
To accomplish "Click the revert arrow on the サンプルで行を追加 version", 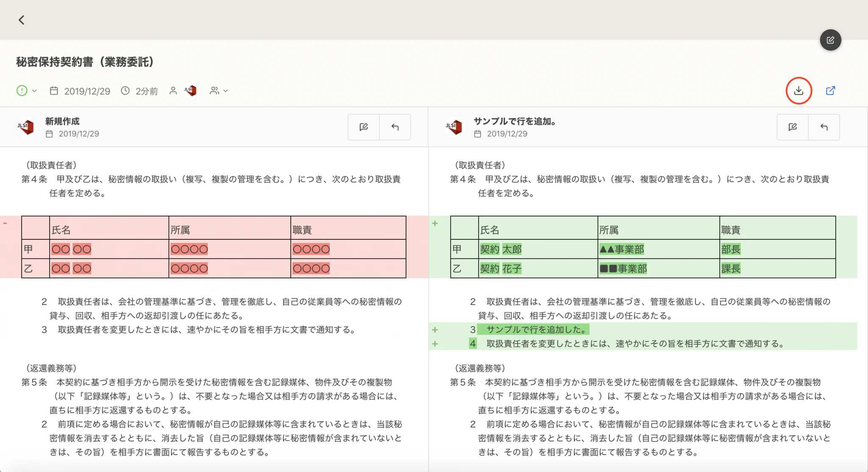I will click(x=824, y=127).
